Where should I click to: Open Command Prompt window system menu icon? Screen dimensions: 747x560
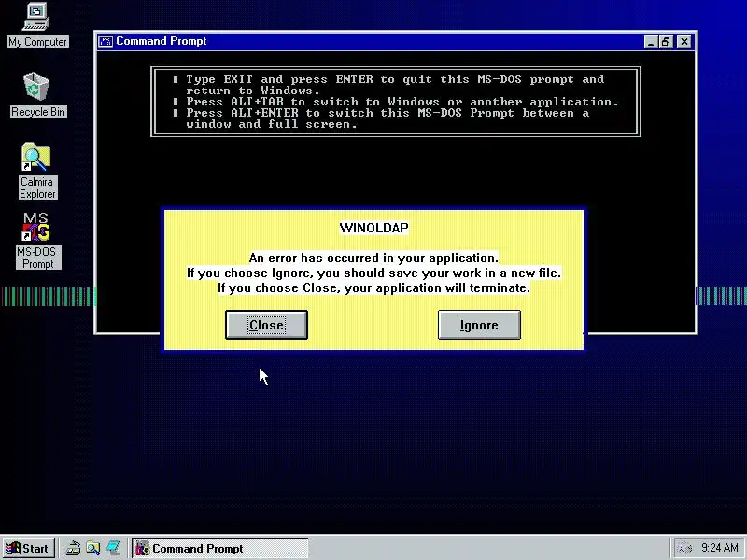pos(106,41)
